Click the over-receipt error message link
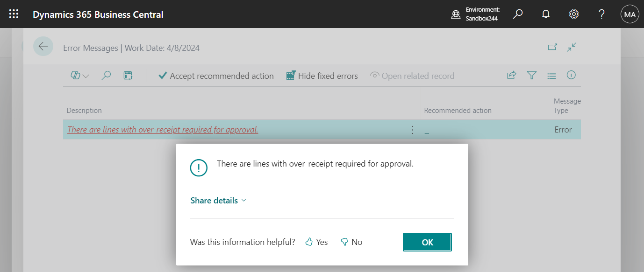Viewport: 644px width, 272px height. click(x=162, y=129)
